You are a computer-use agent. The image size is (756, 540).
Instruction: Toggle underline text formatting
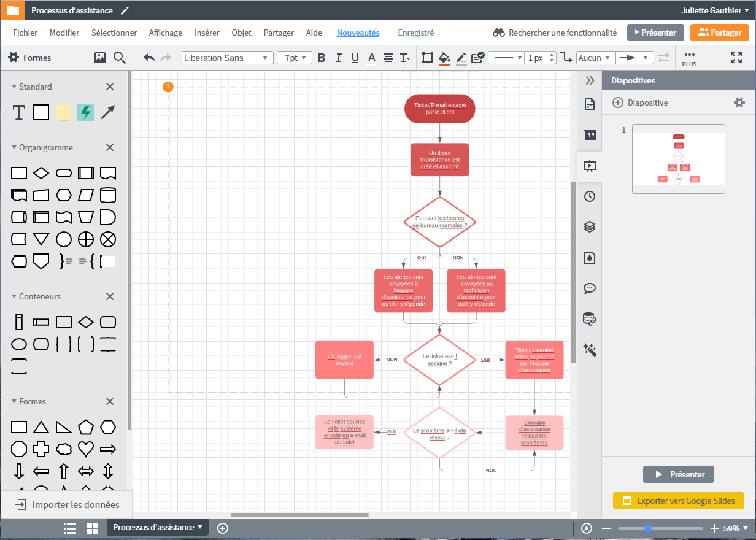355,57
